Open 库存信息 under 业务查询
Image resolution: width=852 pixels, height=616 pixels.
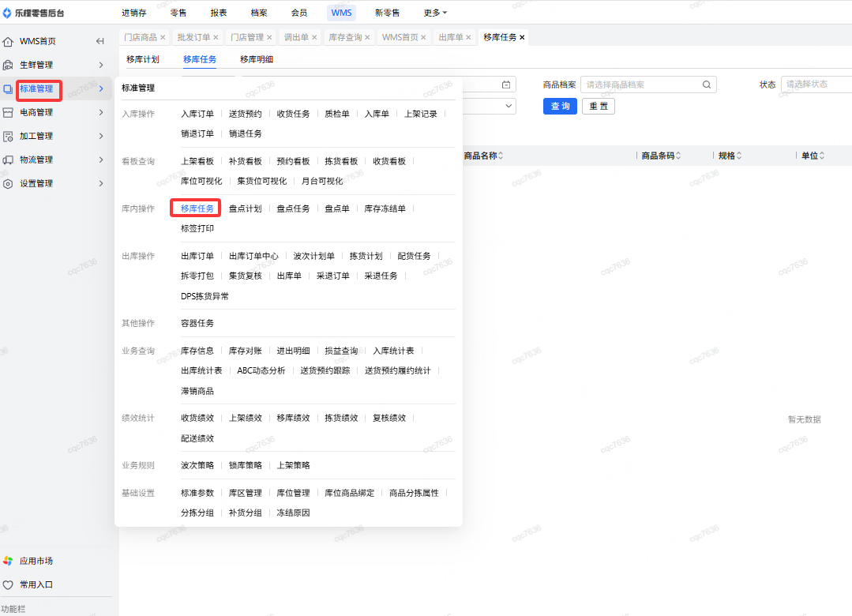click(197, 351)
